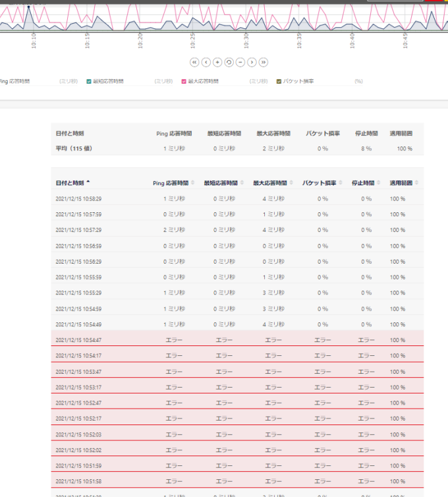Image resolution: width=448 pixels, height=497 pixels.
Task: Select 4 ミリ秒 max response in 10:54:49 row
Action: point(273,324)
